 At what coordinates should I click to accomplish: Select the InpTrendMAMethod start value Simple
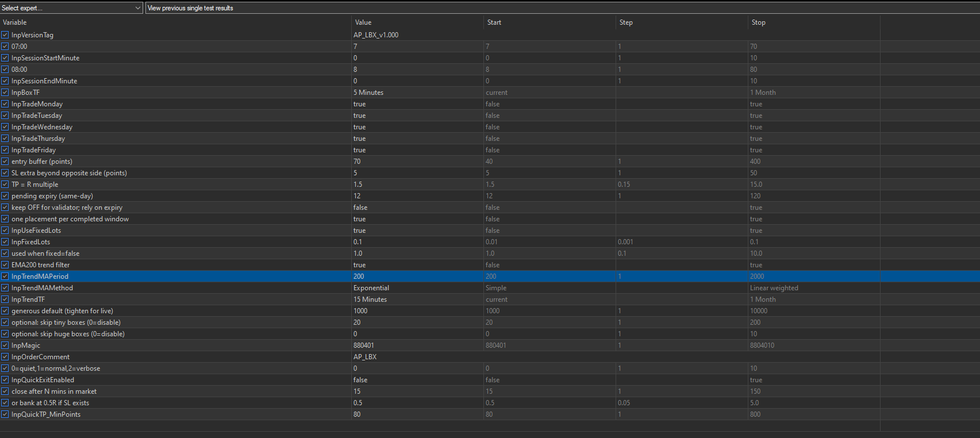496,288
